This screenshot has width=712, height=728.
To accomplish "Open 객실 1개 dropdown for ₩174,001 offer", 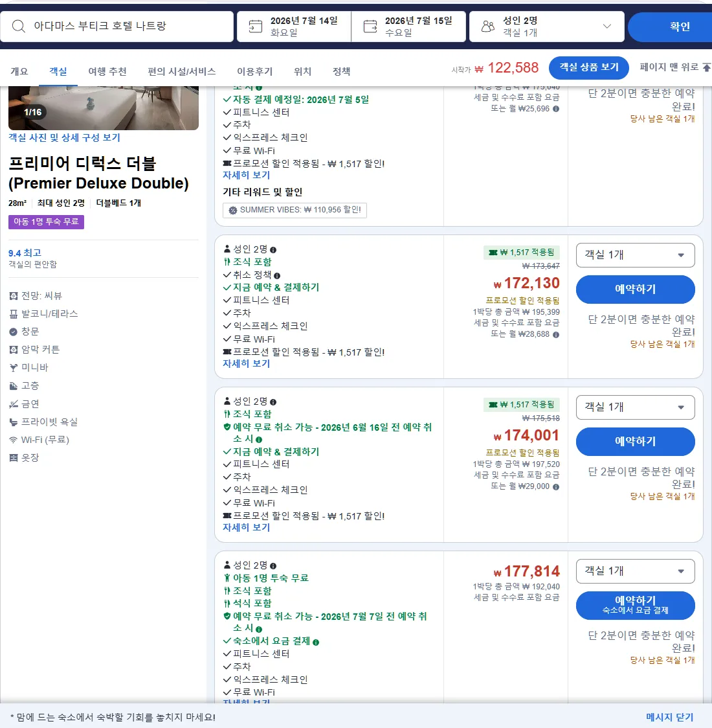I will point(635,407).
